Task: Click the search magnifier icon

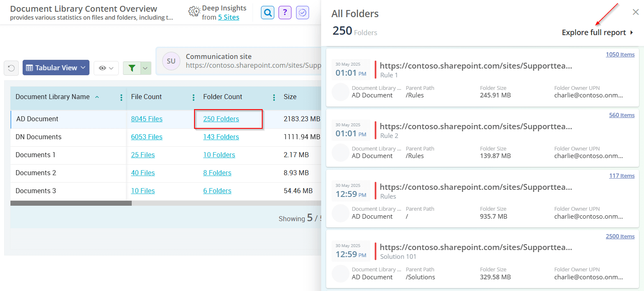Action: 267,13
